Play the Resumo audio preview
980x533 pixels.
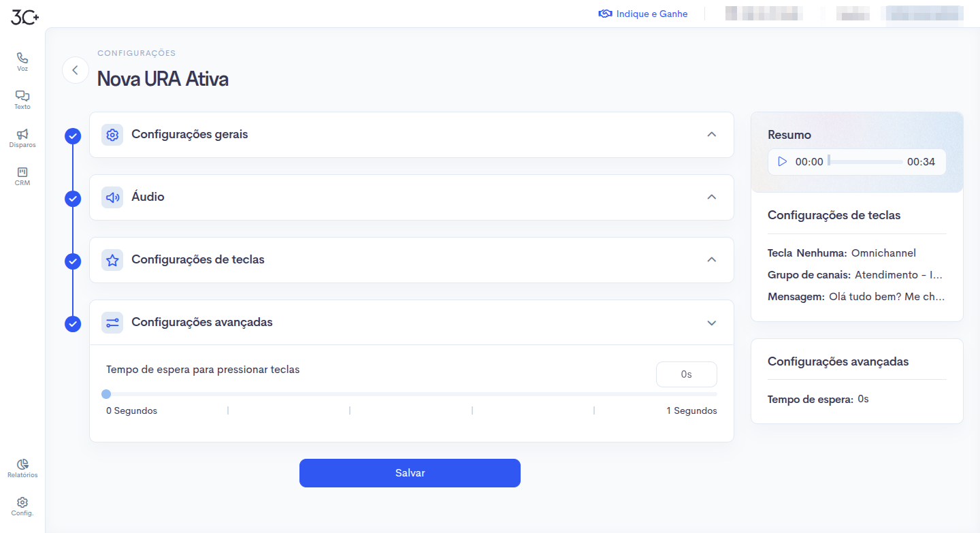pyautogui.click(x=783, y=162)
